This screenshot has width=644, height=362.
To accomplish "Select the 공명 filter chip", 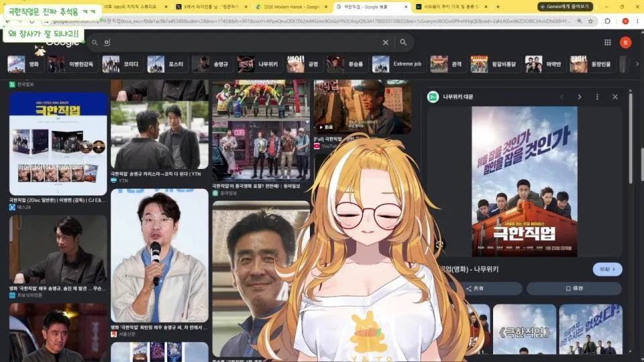I will coord(304,64).
